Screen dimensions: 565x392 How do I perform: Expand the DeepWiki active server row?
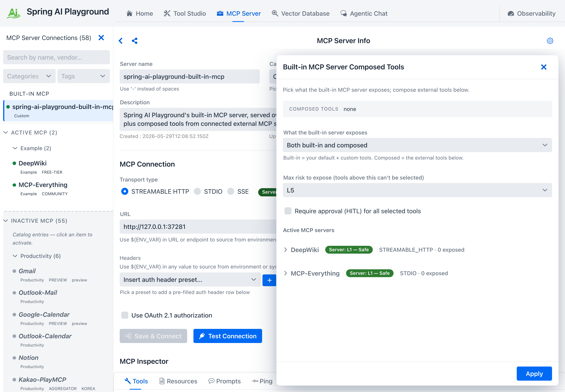[x=285, y=250]
